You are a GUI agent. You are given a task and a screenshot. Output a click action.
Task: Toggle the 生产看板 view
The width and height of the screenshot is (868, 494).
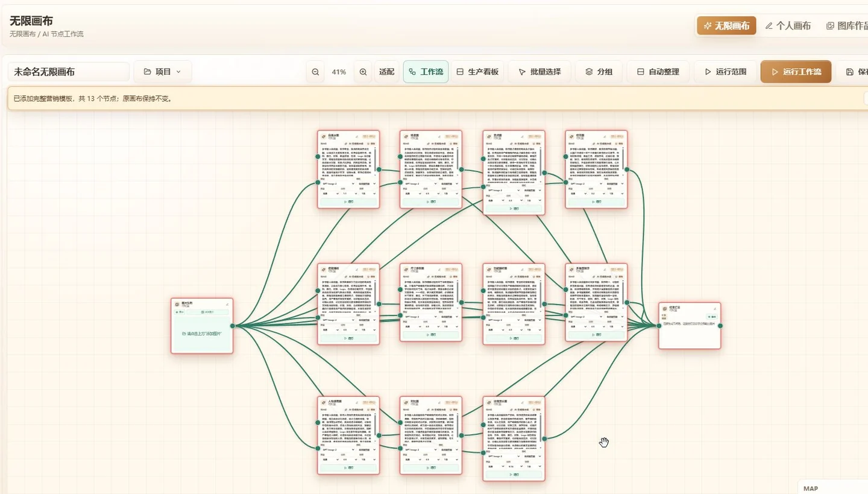477,72
